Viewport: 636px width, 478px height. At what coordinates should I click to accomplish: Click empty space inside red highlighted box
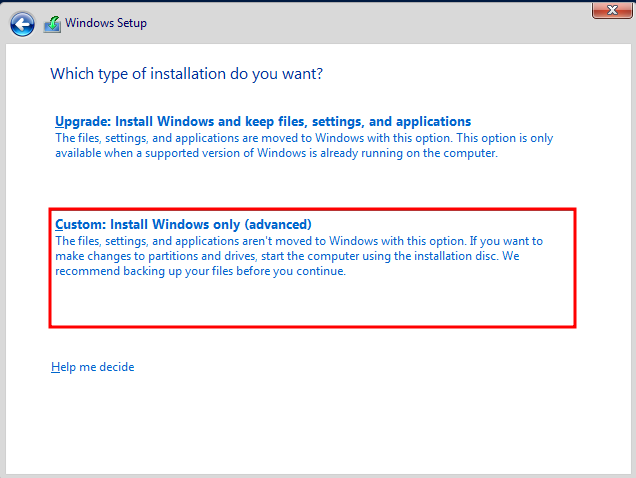(312, 303)
